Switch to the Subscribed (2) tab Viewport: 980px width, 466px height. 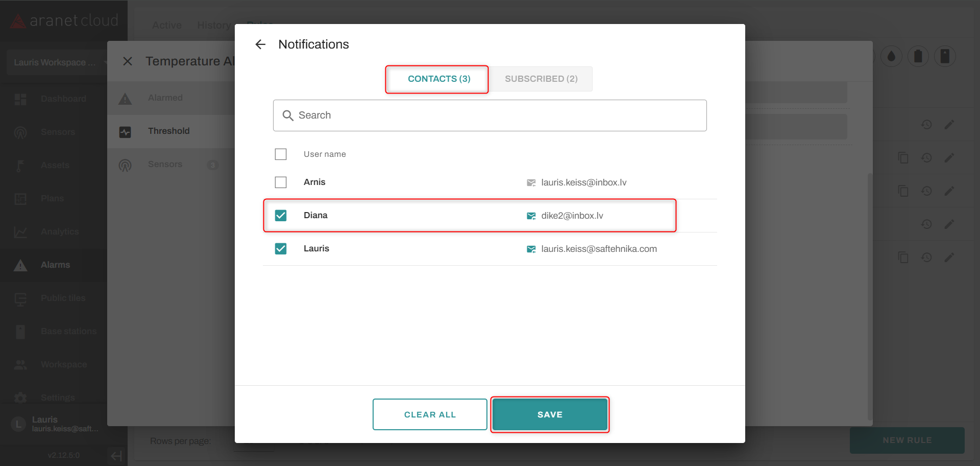[541, 79]
